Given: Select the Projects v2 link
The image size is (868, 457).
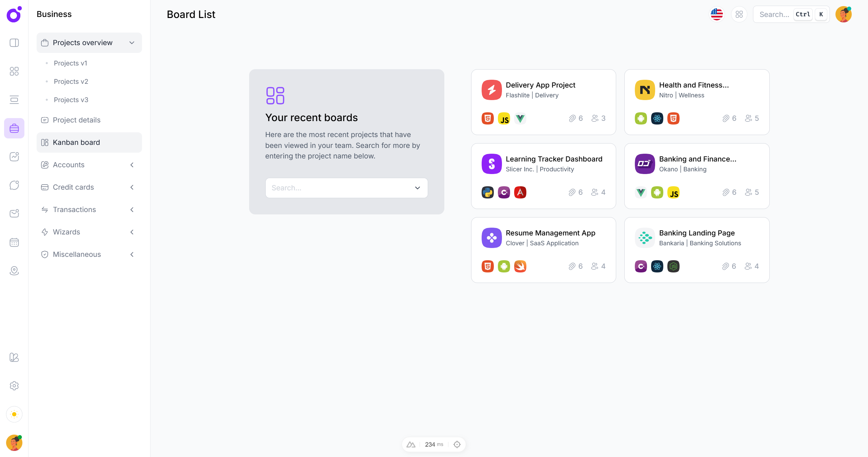Looking at the screenshot, I should (x=71, y=81).
